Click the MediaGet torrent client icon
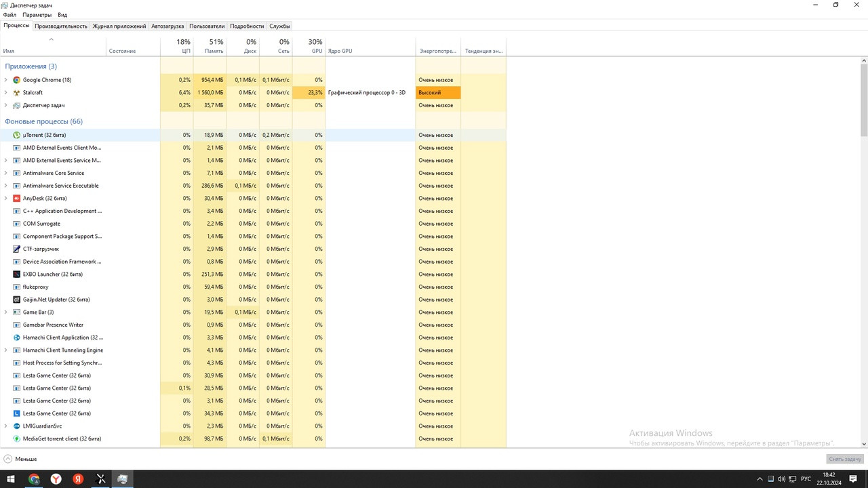The width and height of the screenshot is (868, 488). 17,439
